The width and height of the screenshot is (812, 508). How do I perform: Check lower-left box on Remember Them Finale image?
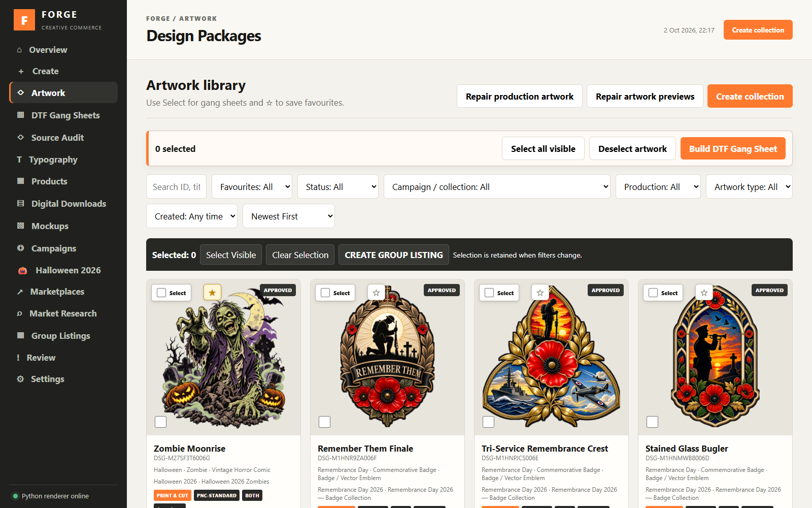coord(324,422)
